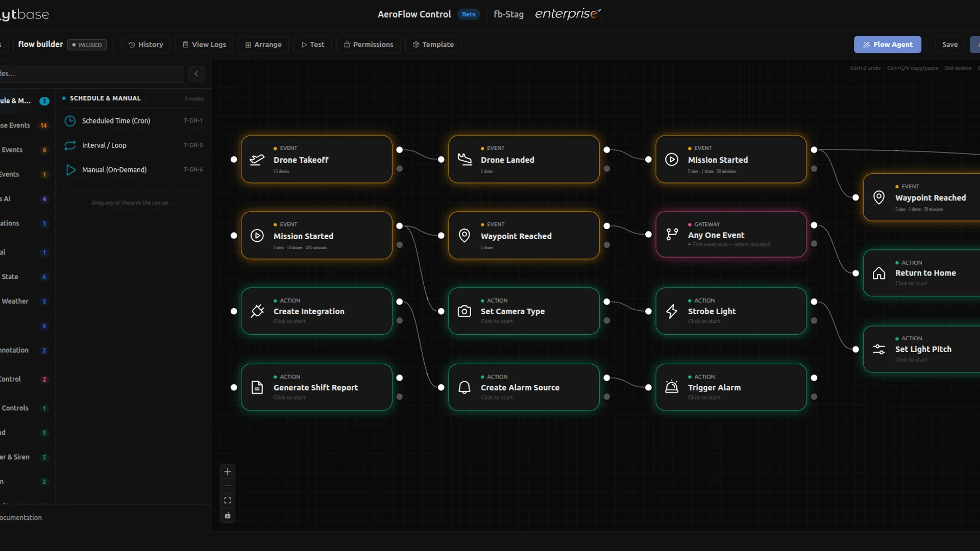Click the Generate Shift Report document icon
980x551 pixels.
pos(257,388)
